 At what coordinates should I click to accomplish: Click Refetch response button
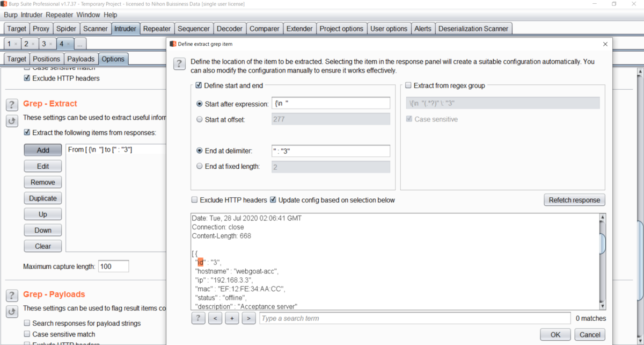point(574,200)
